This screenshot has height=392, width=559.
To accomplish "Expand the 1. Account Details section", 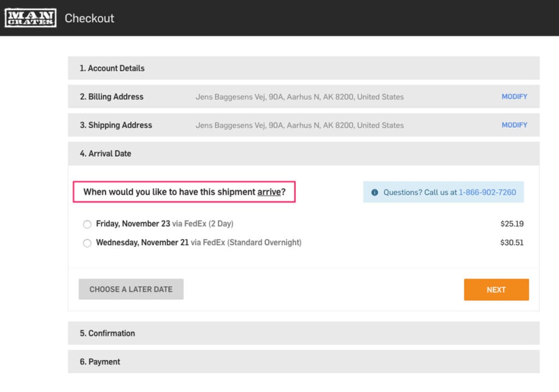I will click(304, 68).
